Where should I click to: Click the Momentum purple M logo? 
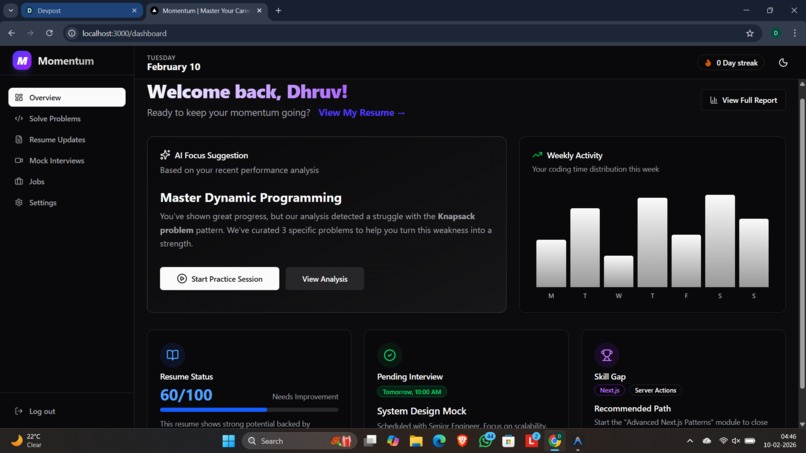(22, 61)
